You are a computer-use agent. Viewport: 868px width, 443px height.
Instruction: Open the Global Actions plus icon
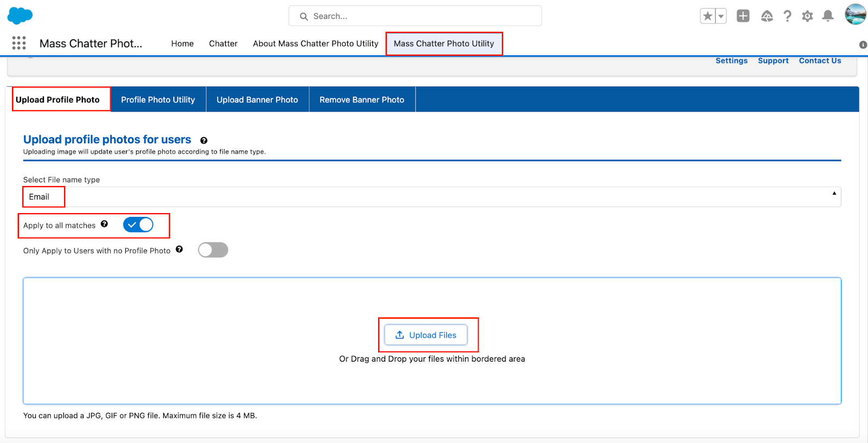[x=743, y=16]
